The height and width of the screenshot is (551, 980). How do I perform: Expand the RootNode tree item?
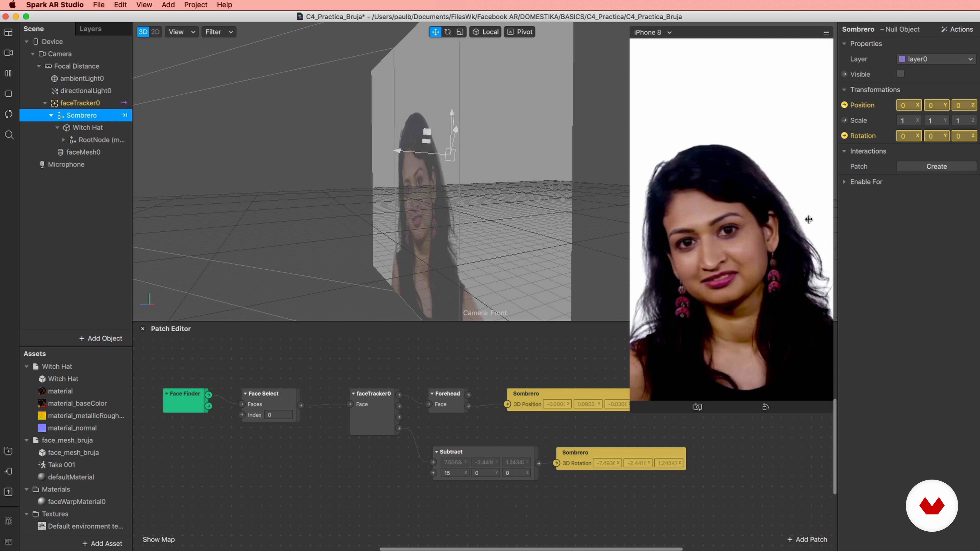[x=64, y=140]
